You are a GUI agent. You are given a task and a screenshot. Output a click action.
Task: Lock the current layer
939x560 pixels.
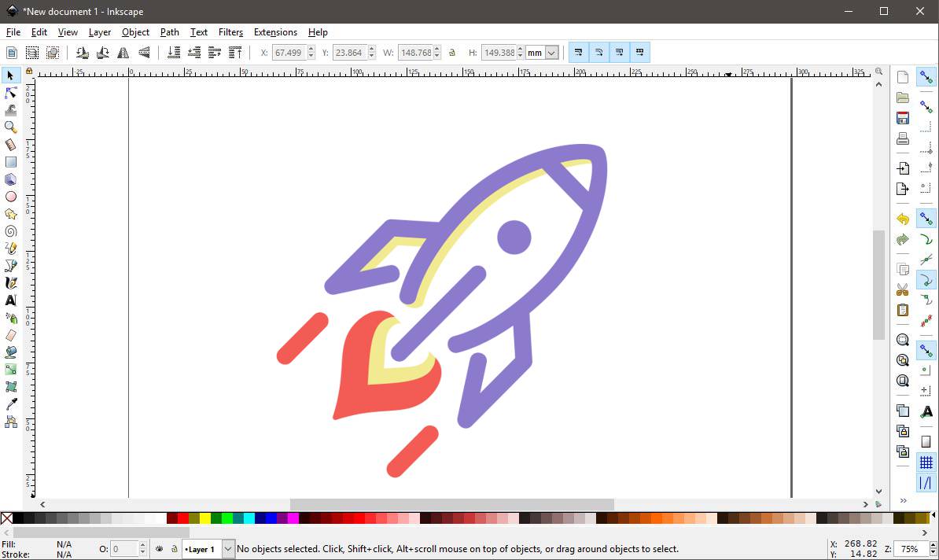click(173, 548)
